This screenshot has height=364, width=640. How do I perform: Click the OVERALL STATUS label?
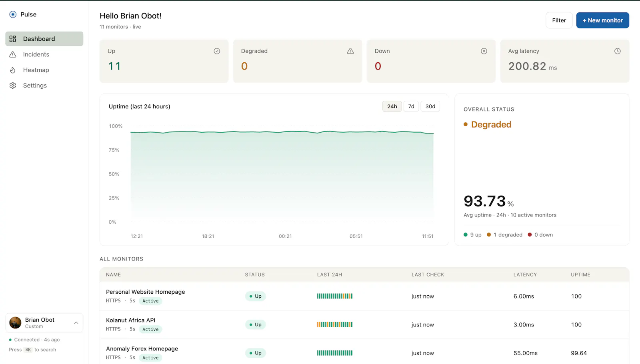pyautogui.click(x=489, y=109)
